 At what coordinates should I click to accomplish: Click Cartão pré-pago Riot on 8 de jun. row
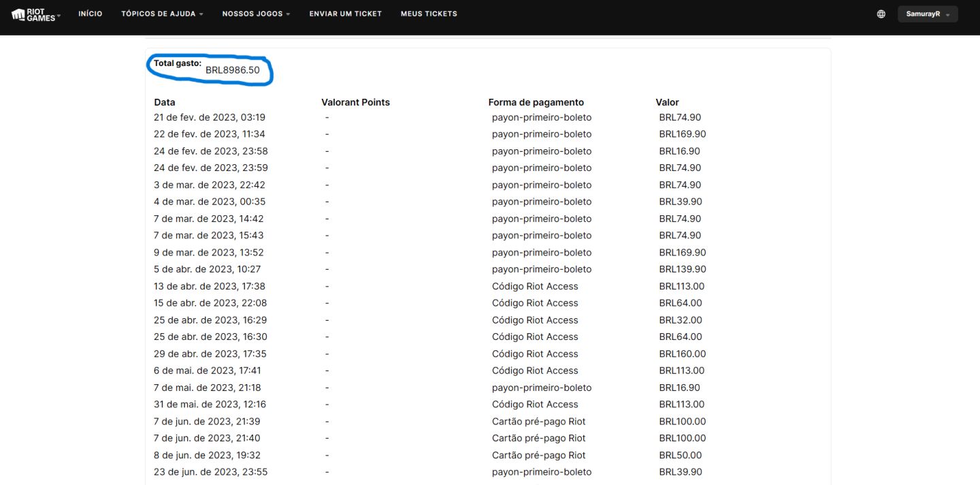coord(539,455)
